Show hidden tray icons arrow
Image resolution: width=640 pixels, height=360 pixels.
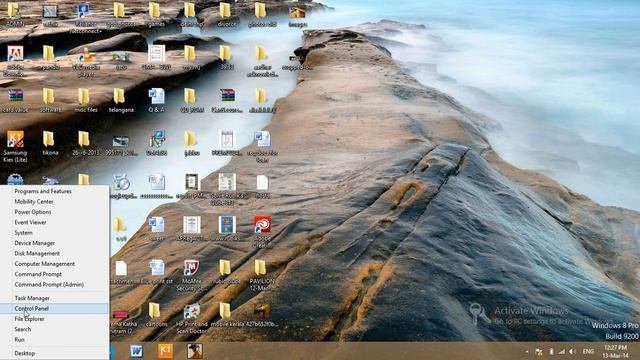[527, 351]
